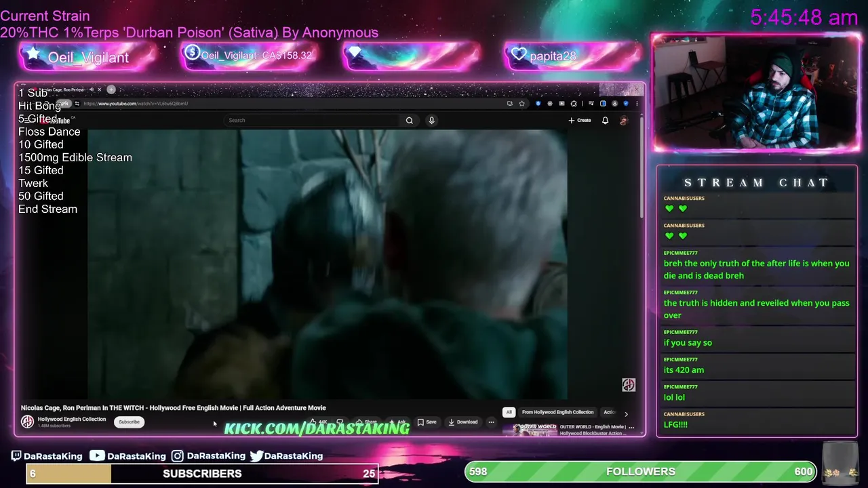The height and width of the screenshot is (488, 868).
Task: Open a new browser tab
Action: pos(111,89)
